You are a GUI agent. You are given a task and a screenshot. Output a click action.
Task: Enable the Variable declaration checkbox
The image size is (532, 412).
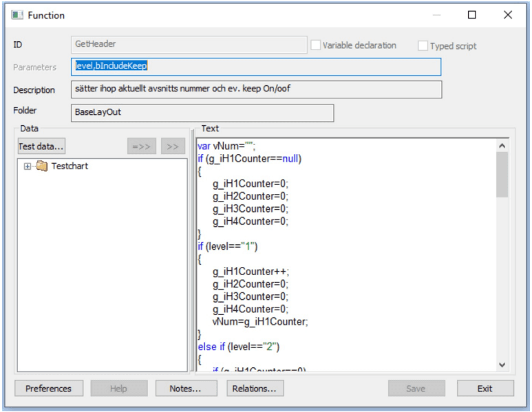point(316,45)
